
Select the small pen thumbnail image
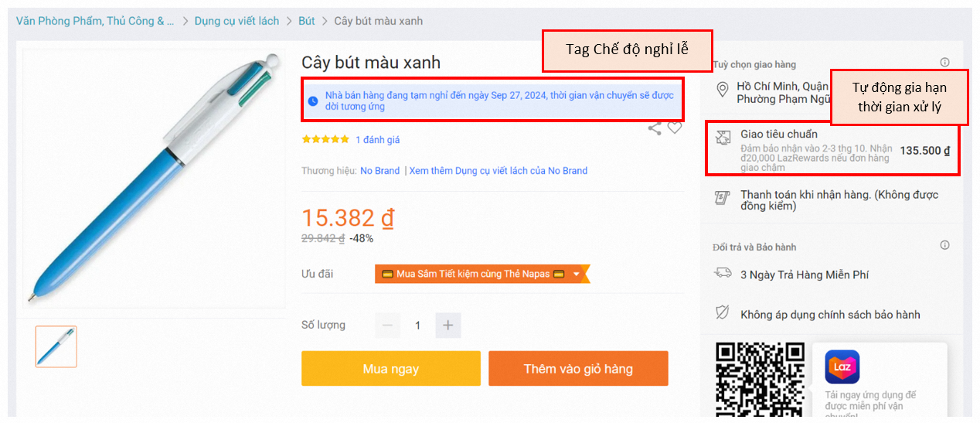(x=56, y=346)
